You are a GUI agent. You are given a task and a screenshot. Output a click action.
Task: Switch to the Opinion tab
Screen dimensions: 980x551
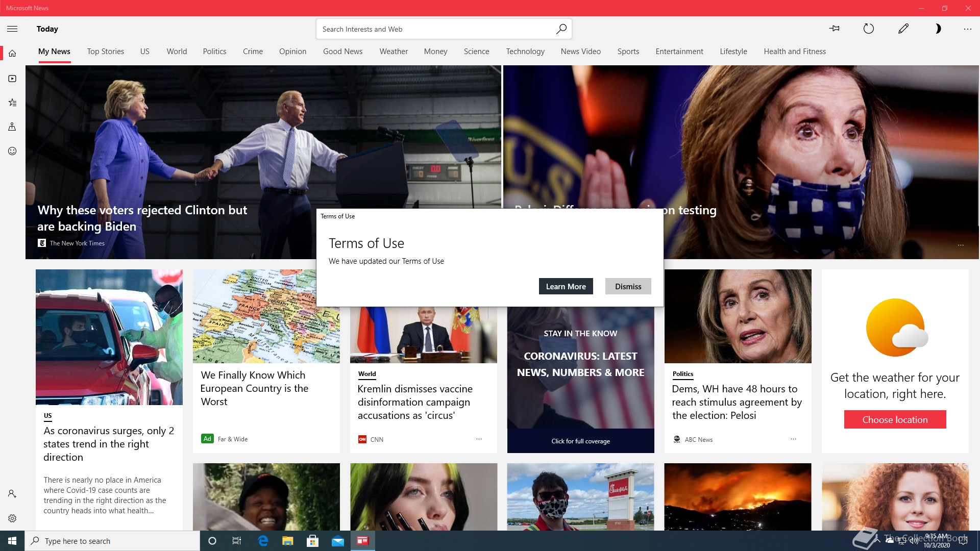pos(292,52)
